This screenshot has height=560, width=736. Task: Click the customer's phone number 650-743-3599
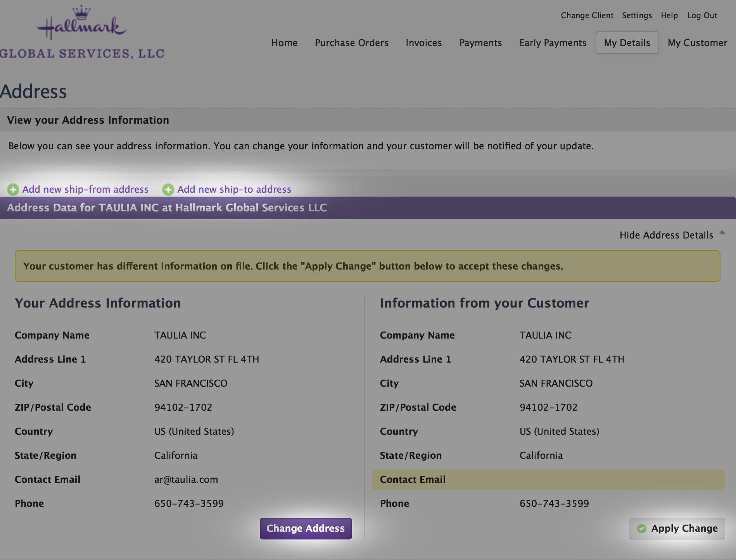coord(554,503)
